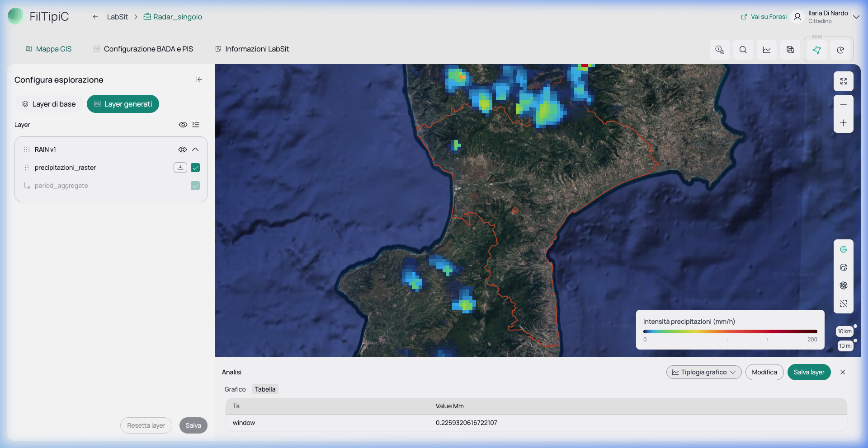Click the refresh RAIN icon

tap(840, 50)
